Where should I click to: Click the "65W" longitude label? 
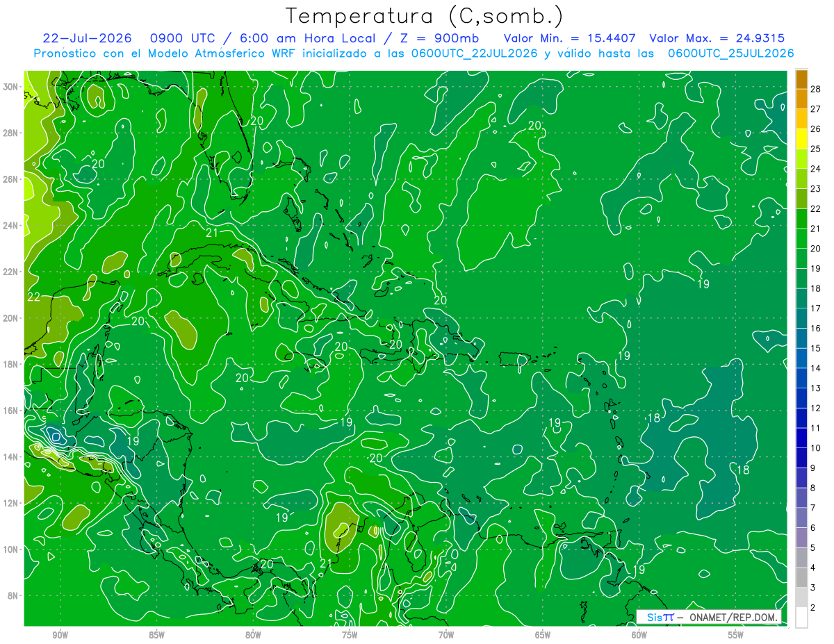(x=543, y=635)
